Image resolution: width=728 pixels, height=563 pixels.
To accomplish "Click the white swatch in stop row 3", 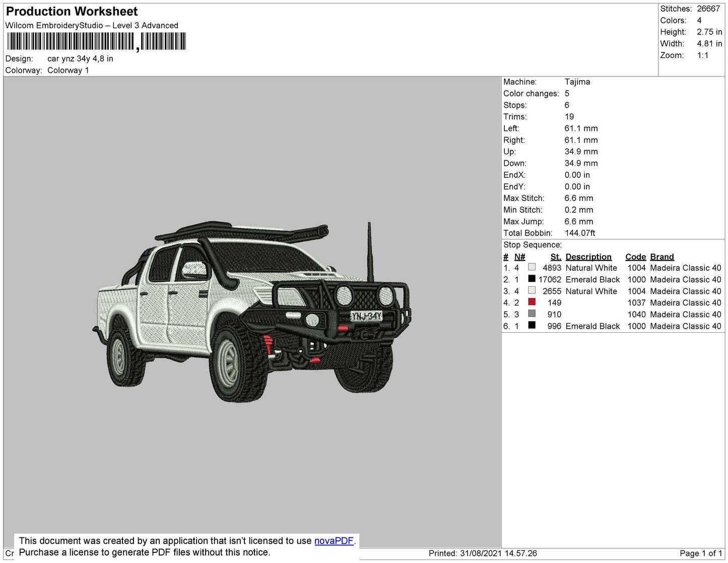I will [532, 290].
